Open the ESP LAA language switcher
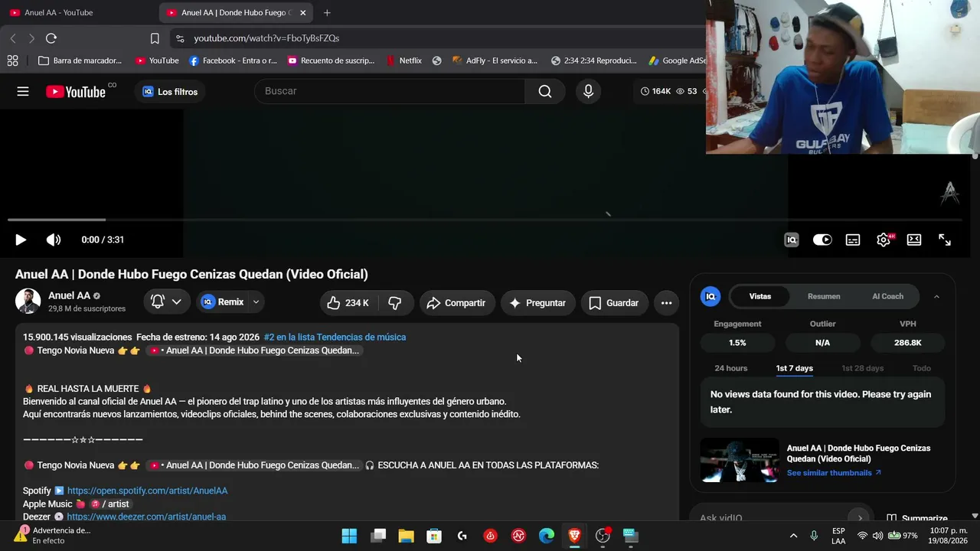The image size is (980, 551). (838, 536)
